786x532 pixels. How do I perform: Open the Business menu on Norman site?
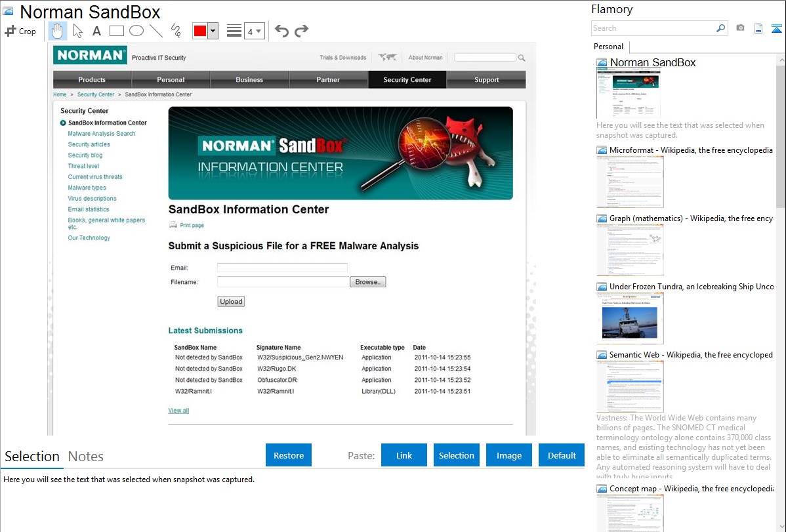pos(249,80)
